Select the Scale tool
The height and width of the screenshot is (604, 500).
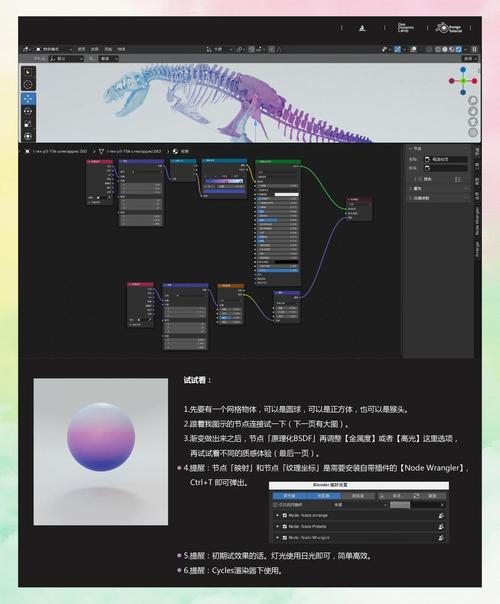pyautogui.click(x=28, y=124)
